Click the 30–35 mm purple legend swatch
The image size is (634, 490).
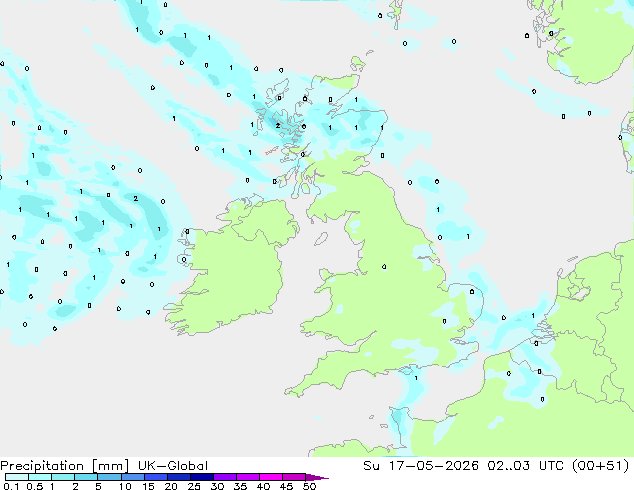click(x=224, y=477)
